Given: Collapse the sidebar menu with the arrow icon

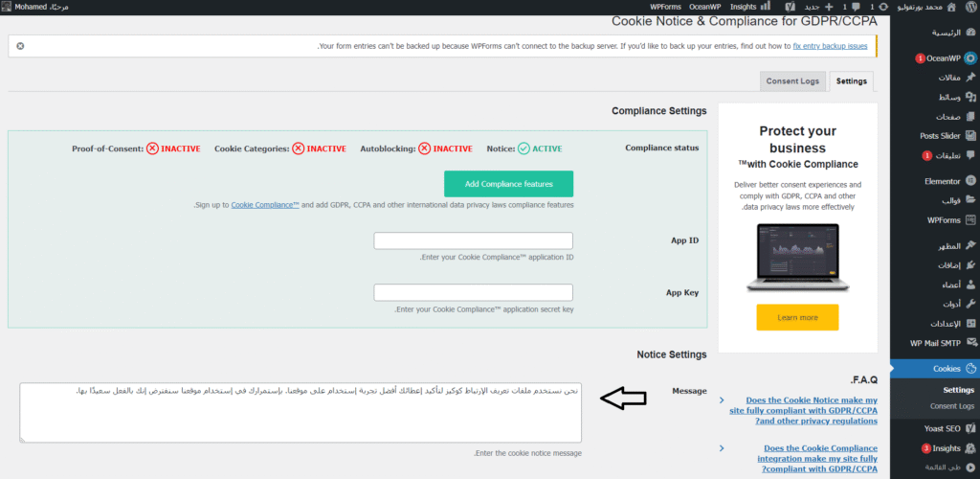Looking at the screenshot, I should [x=970, y=468].
